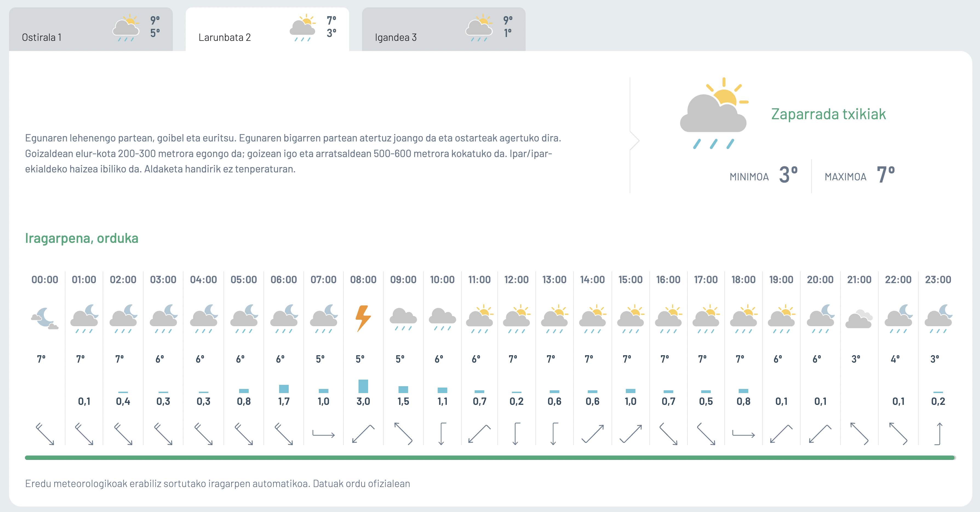Click the 00:00 wind direction arrow

[45, 434]
